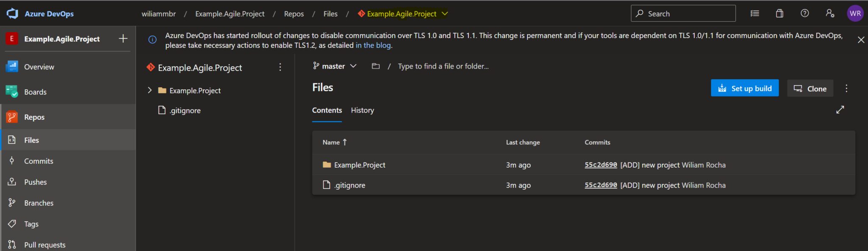Open the Marketplace shopping bag icon
868x251 pixels.
779,14
